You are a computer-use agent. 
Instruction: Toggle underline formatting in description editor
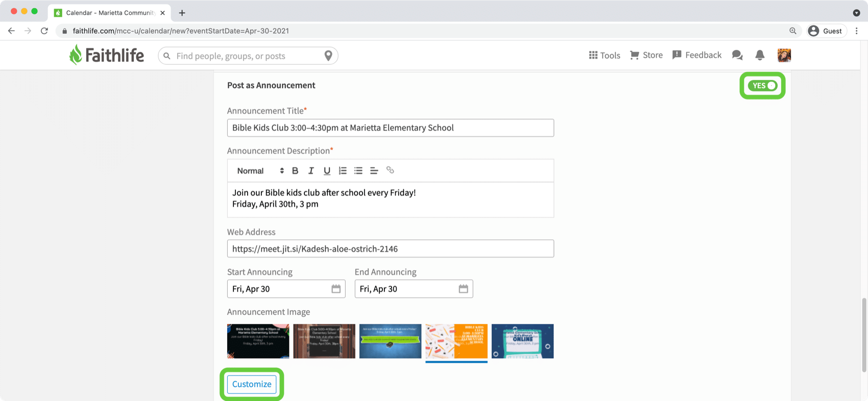coord(327,171)
